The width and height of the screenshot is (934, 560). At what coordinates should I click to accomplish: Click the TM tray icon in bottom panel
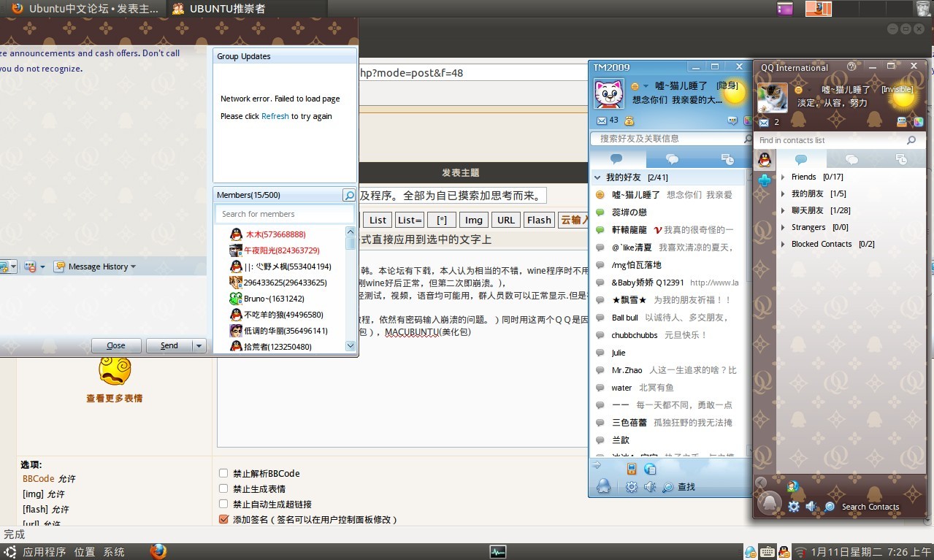coord(750,552)
